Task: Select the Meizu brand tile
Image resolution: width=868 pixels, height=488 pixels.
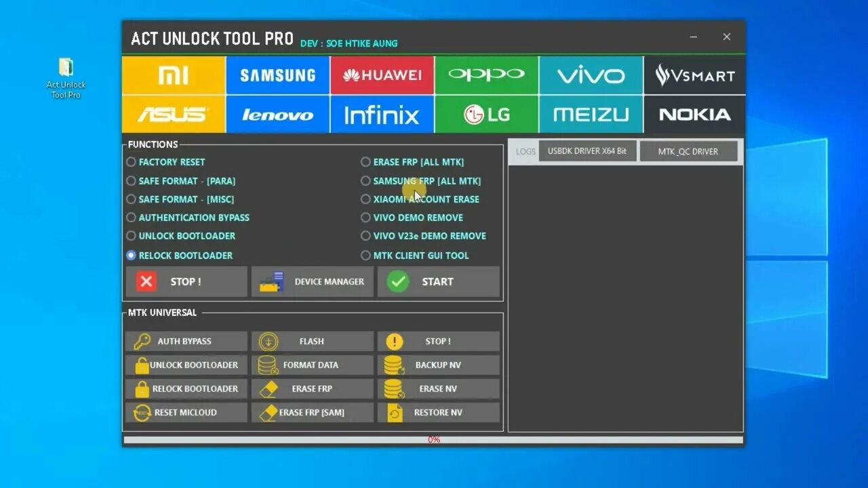Action: click(591, 115)
